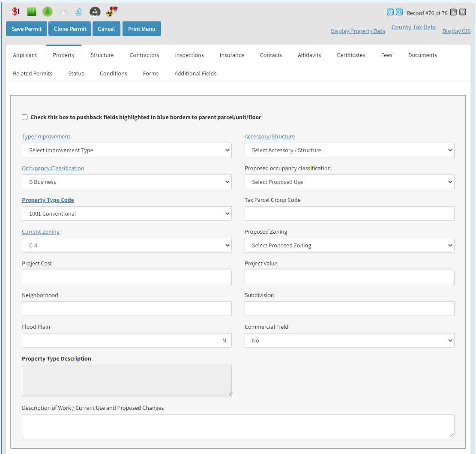Viewport: 476px width, 454px height.
Task: Jump to the last record
Action: [x=463, y=12]
